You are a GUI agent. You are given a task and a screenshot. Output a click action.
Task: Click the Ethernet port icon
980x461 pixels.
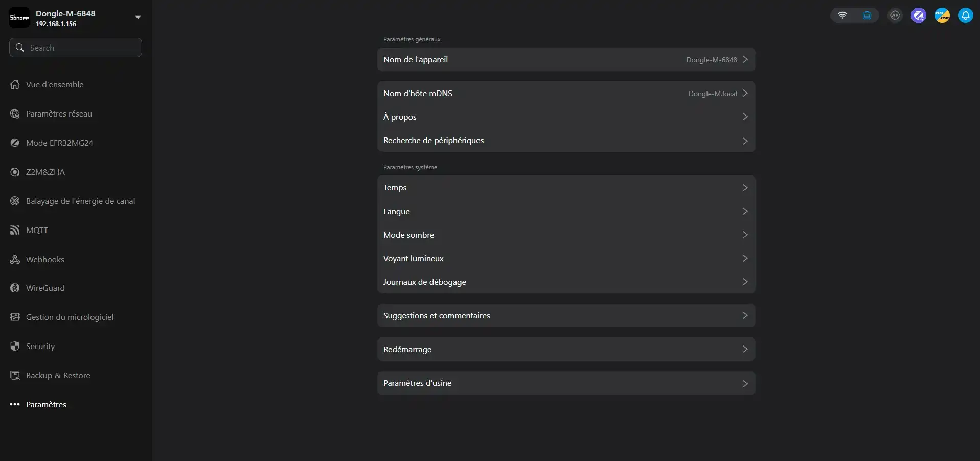point(867,15)
